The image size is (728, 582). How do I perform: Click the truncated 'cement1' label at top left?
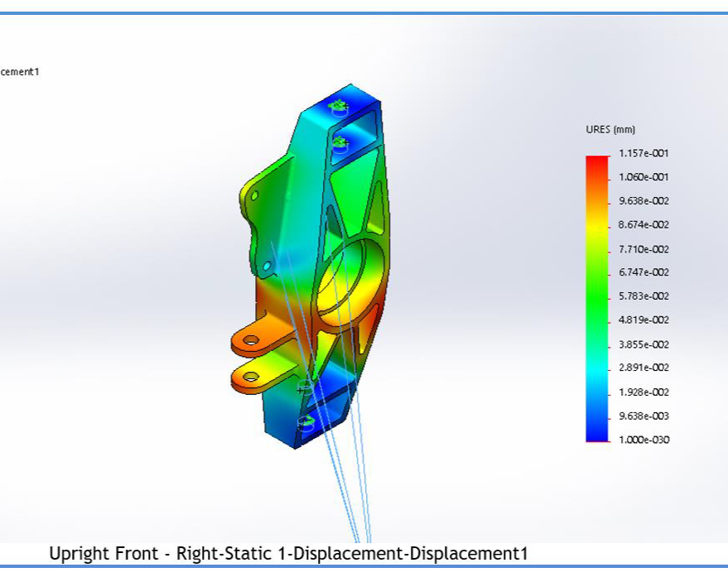pyautogui.click(x=20, y=72)
